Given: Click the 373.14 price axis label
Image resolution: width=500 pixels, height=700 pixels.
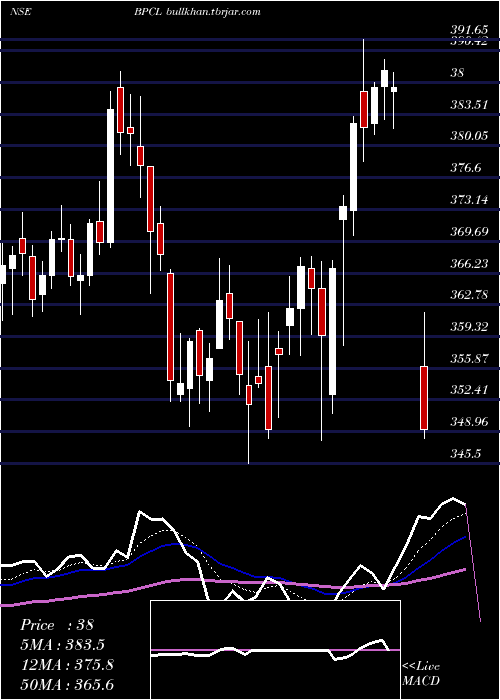Looking at the screenshot, I should (468, 200).
